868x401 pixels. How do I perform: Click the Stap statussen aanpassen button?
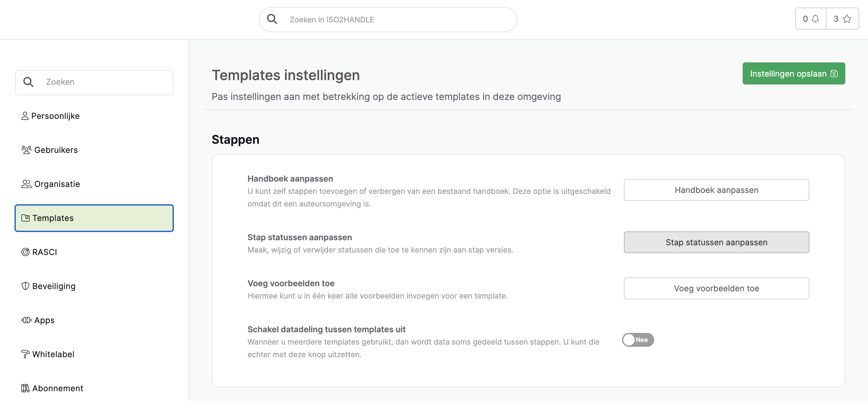point(717,242)
